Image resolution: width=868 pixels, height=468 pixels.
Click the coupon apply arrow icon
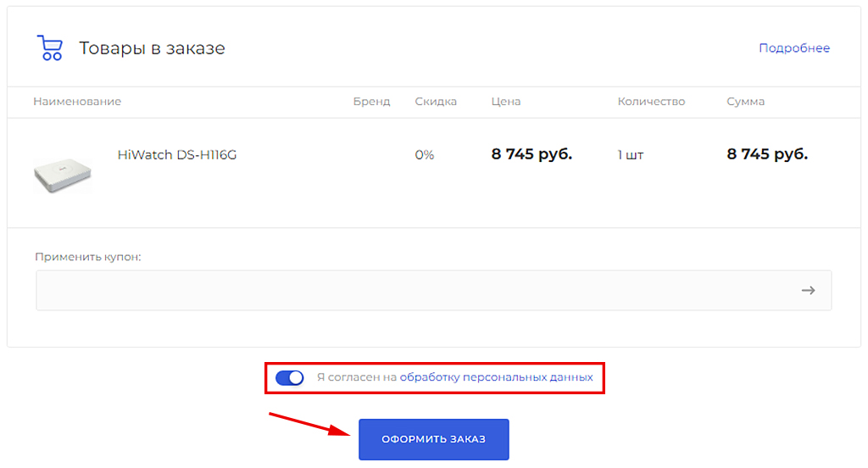[x=808, y=291]
